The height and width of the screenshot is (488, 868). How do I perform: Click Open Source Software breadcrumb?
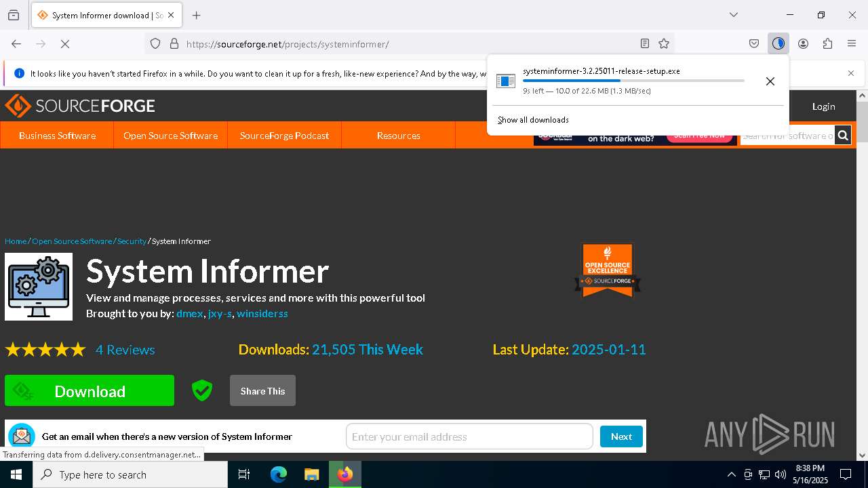72,241
